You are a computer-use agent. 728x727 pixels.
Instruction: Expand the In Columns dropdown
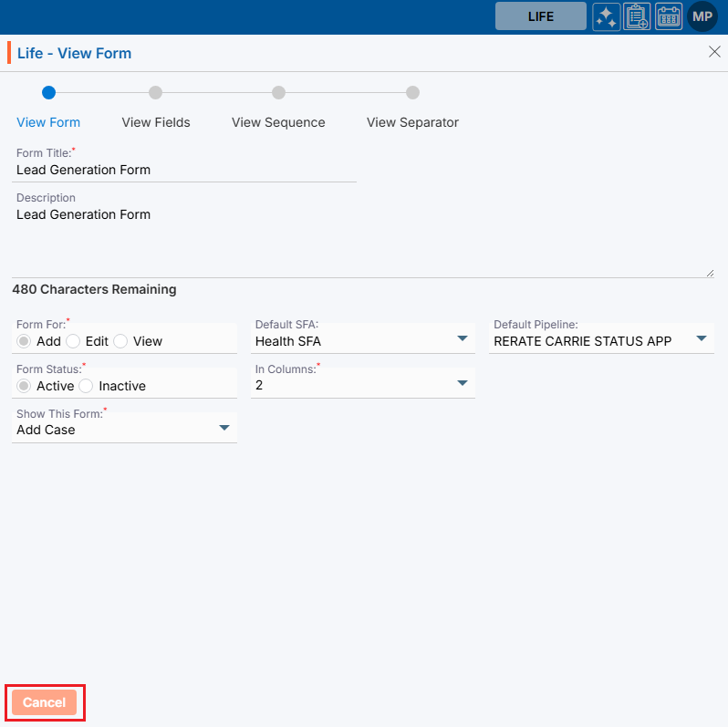click(462, 384)
